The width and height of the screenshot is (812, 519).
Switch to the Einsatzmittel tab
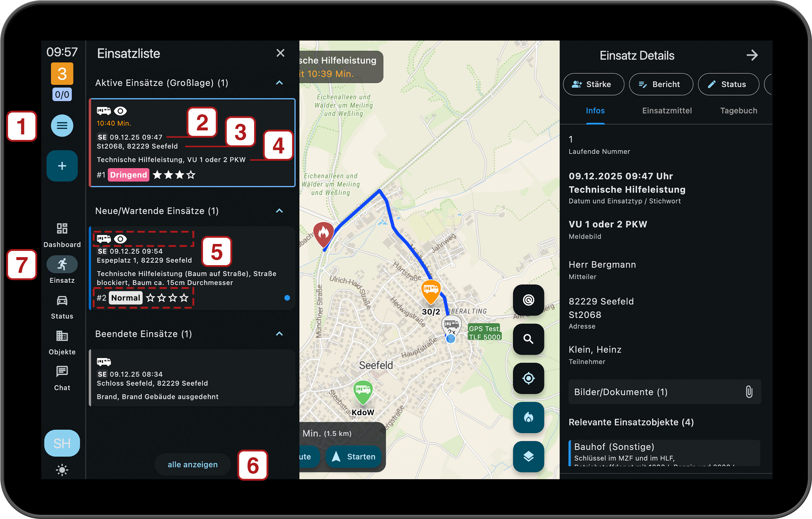coord(667,111)
